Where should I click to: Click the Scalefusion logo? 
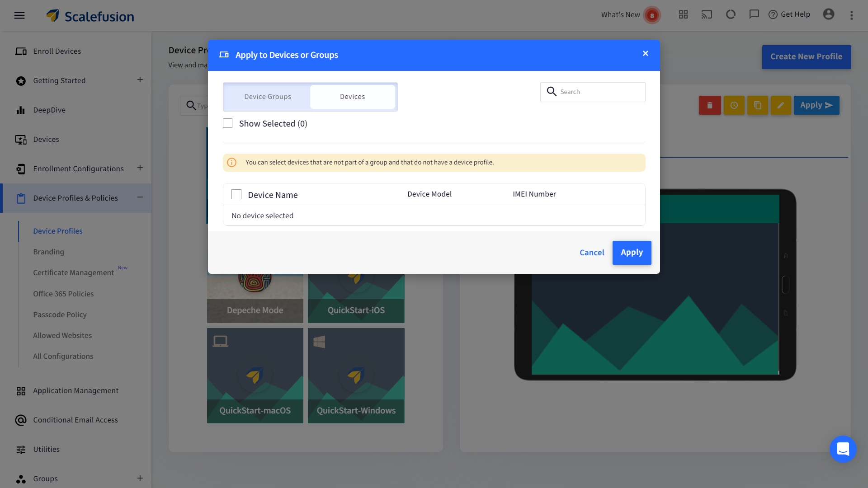click(x=90, y=16)
